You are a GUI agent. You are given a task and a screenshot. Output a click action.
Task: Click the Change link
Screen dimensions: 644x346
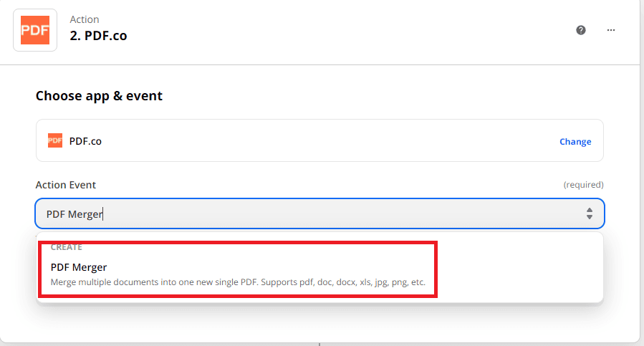pyautogui.click(x=575, y=142)
